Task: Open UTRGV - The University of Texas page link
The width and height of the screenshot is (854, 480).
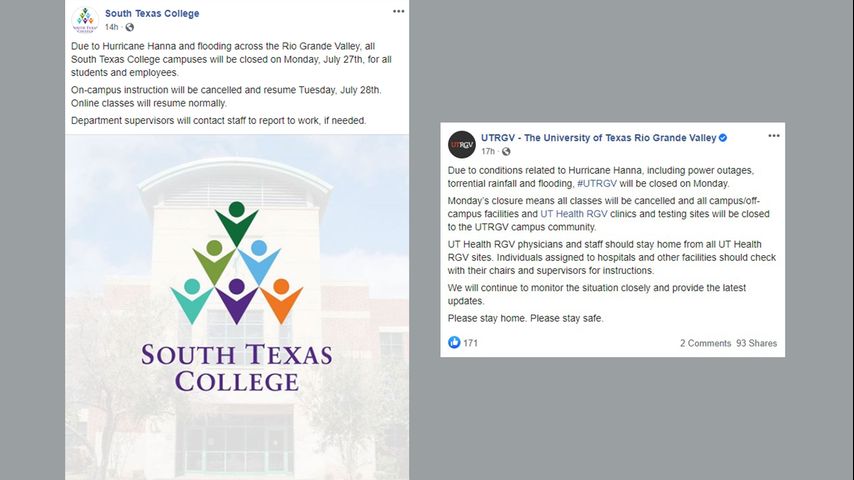Action: 598,137
